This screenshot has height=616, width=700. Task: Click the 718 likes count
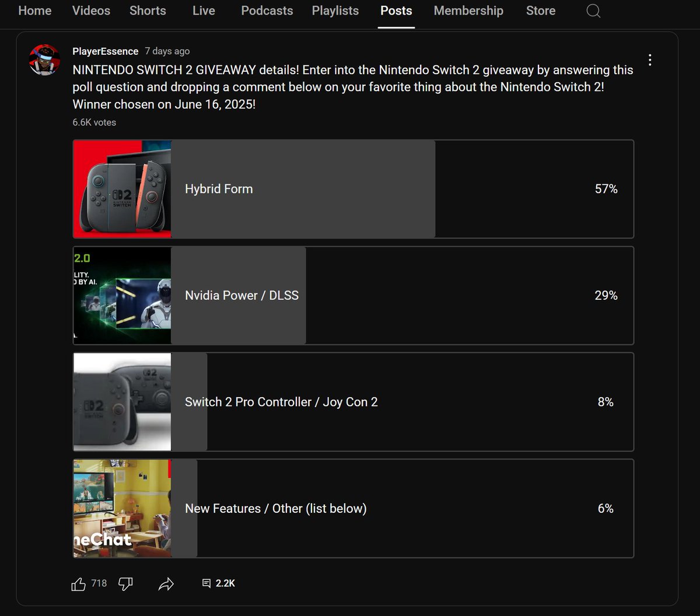[x=99, y=583]
